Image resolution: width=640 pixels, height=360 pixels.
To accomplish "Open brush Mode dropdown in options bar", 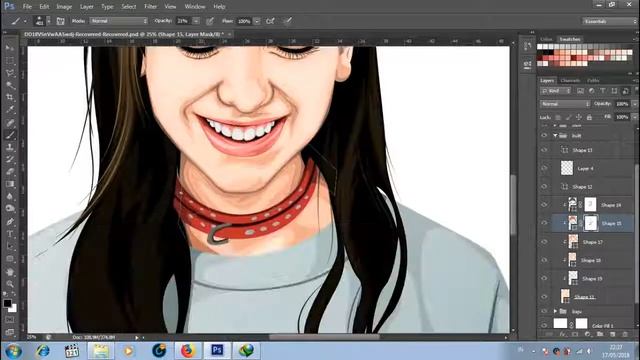I will pyautogui.click(x=119, y=21).
